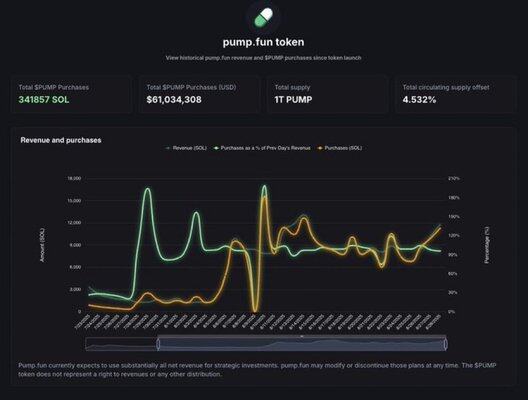The image size is (528, 400).
Task: Click the 18,000 left axis tick label
Action: (73, 178)
